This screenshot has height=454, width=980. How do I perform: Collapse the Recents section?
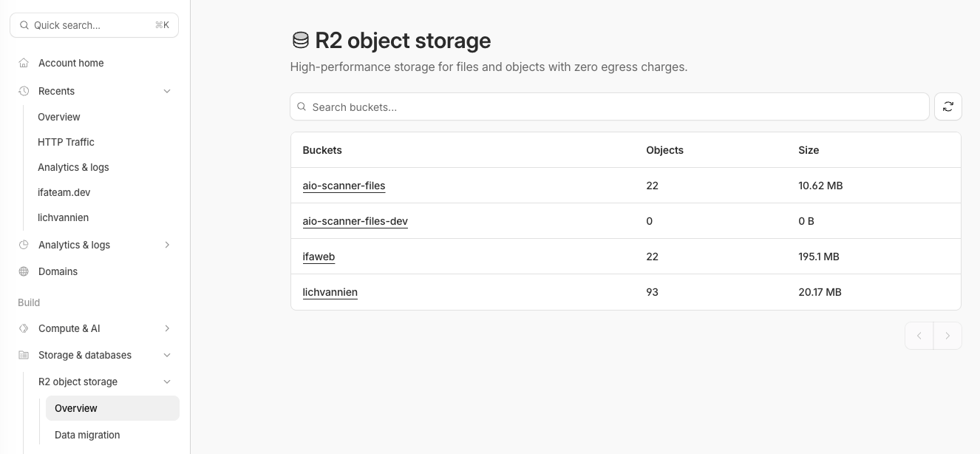click(167, 91)
